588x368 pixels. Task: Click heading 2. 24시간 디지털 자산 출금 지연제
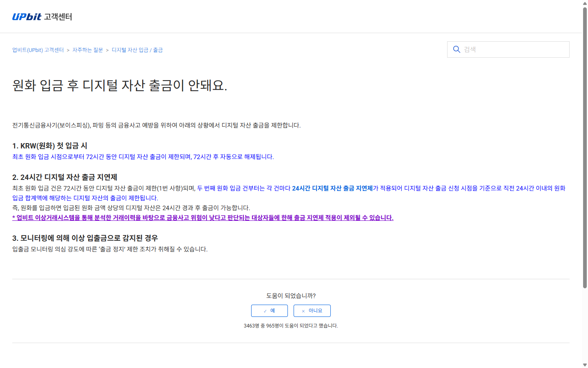(x=65, y=177)
